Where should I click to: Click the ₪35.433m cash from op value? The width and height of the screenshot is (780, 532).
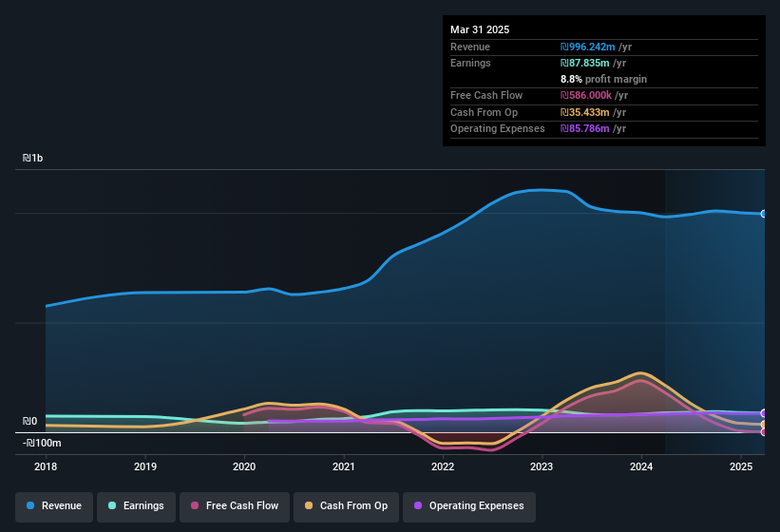(584, 112)
